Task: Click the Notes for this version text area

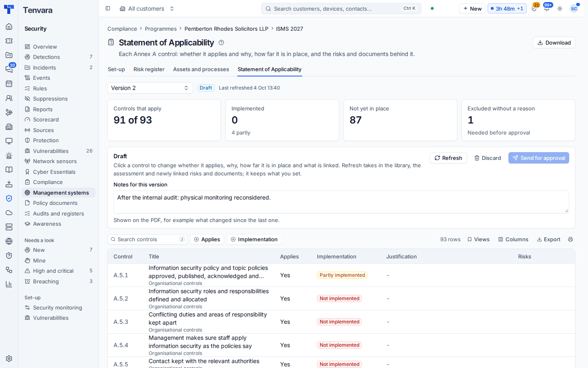Action: click(341, 202)
